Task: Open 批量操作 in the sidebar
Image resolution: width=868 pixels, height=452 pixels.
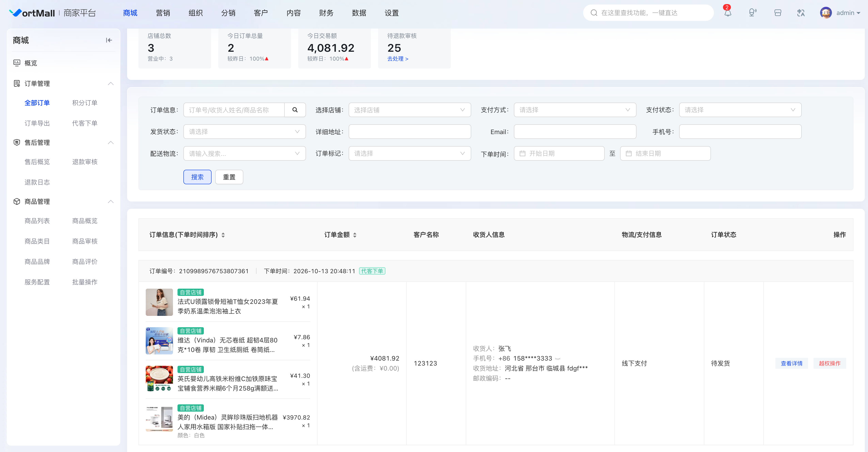Action: [85, 282]
